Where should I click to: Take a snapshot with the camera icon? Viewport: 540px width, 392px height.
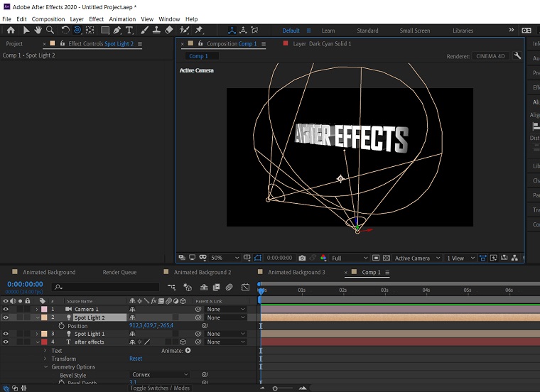(x=302, y=258)
